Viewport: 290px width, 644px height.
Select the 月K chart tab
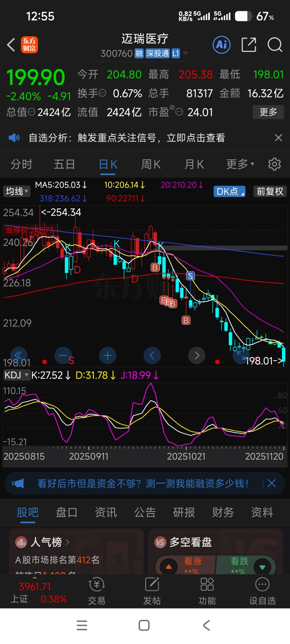(194, 164)
